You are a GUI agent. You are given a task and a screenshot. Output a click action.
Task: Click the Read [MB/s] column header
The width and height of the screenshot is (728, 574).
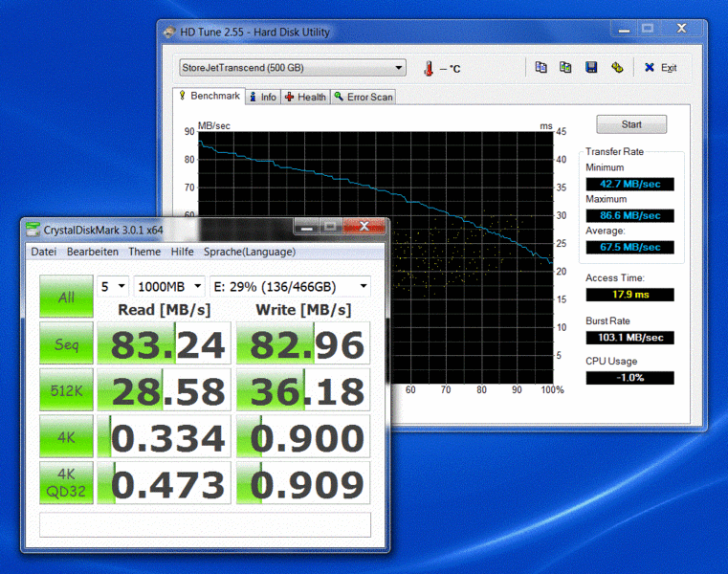[x=165, y=310]
